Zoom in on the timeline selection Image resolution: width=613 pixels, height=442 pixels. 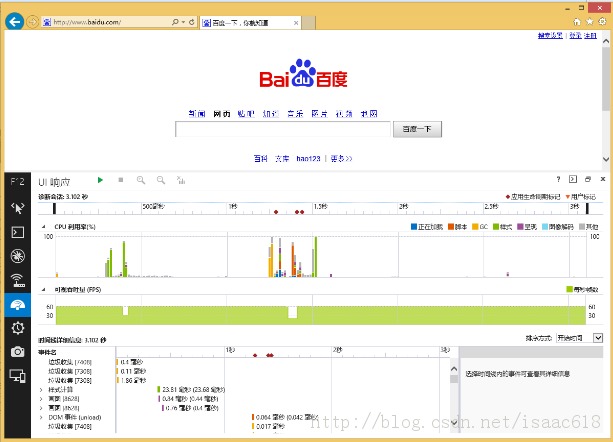pos(141,180)
